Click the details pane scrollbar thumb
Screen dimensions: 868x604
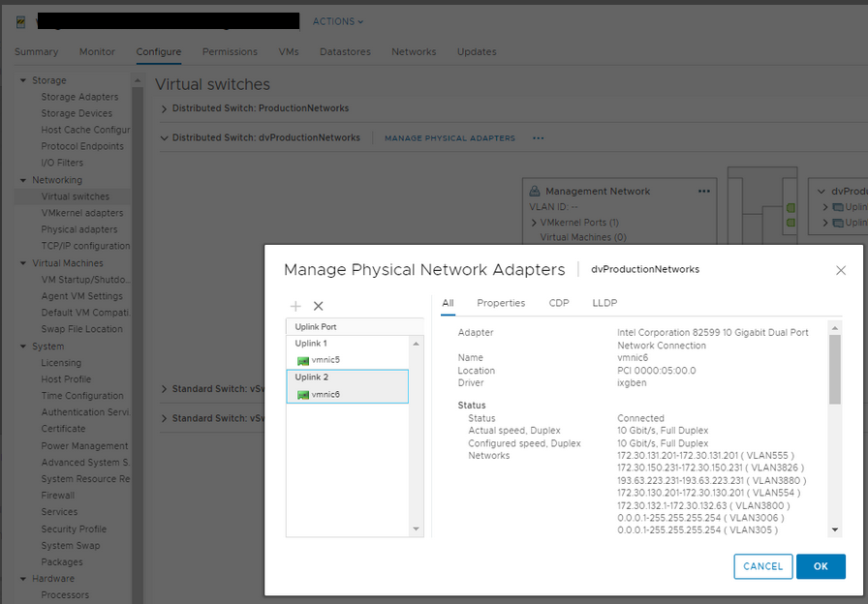pos(835,370)
